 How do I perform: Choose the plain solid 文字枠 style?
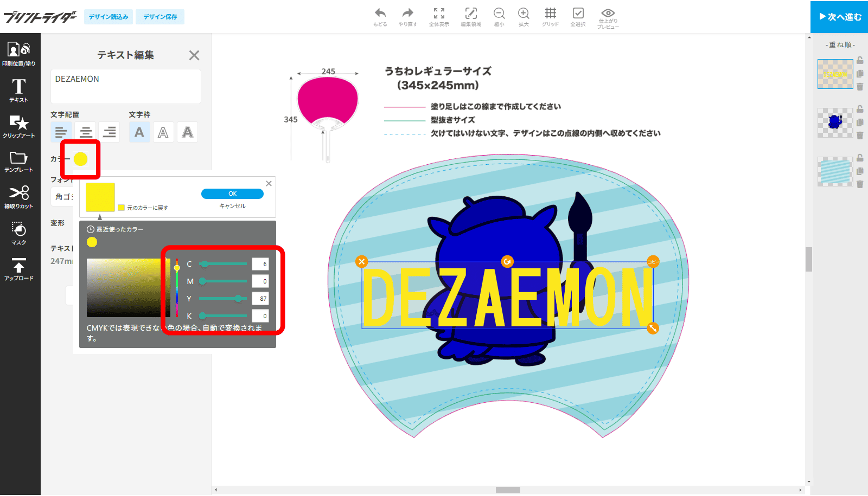[x=139, y=132]
